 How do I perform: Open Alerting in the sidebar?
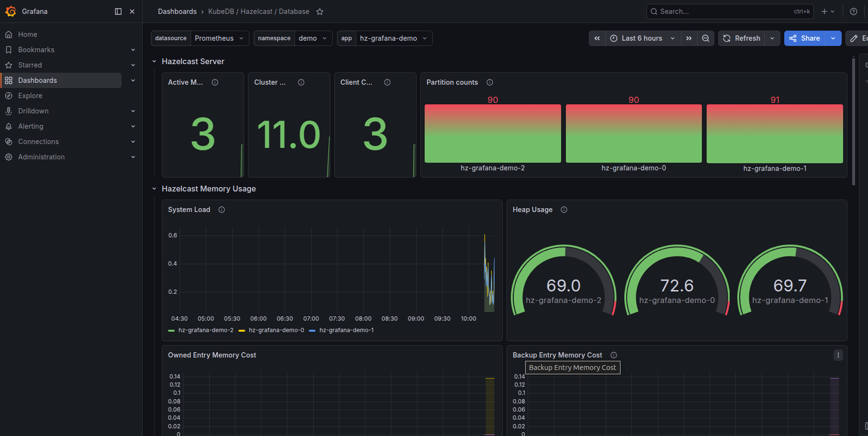[31, 126]
